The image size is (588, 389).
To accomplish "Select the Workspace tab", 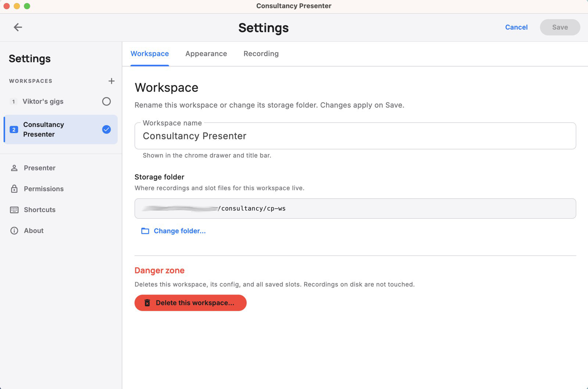I will point(150,54).
